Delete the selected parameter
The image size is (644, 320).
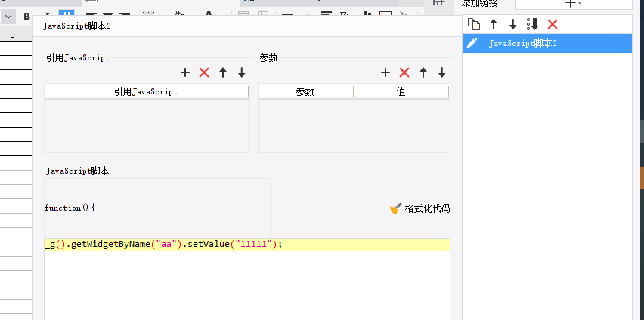click(404, 72)
